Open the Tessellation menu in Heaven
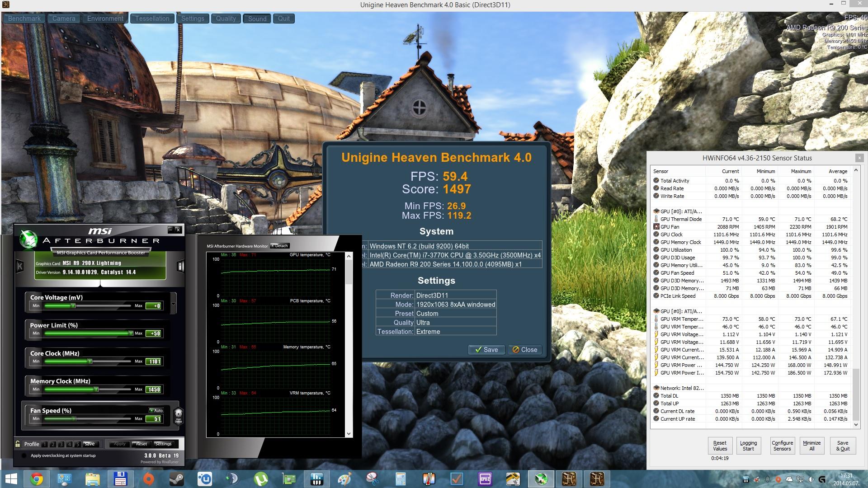Image resolution: width=868 pixels, height=488 pixels. [152, 19]
